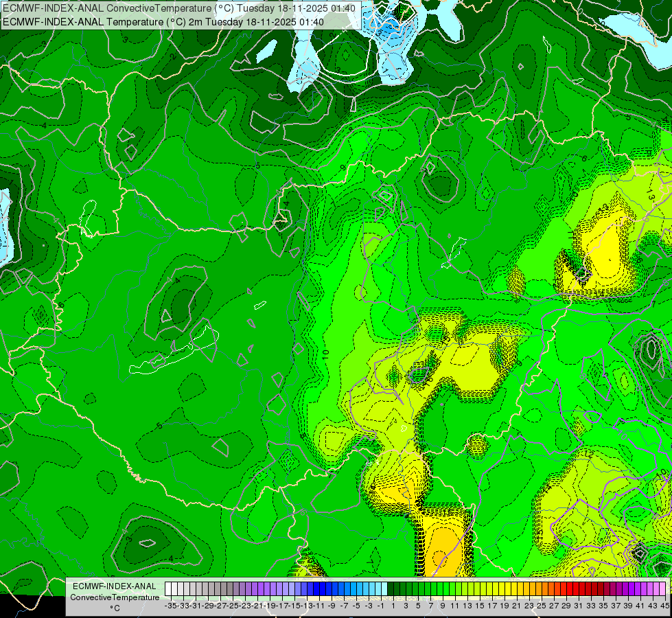The width and height of the screenshot is (672, 618).
Task: Click legend scale value 33
Action: click(x=591, y=606)
